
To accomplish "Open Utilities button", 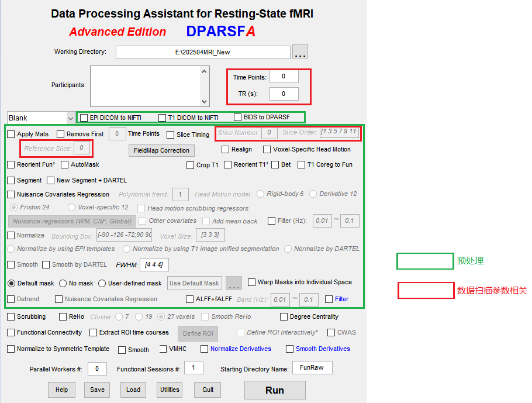I will tap(170, 390).
